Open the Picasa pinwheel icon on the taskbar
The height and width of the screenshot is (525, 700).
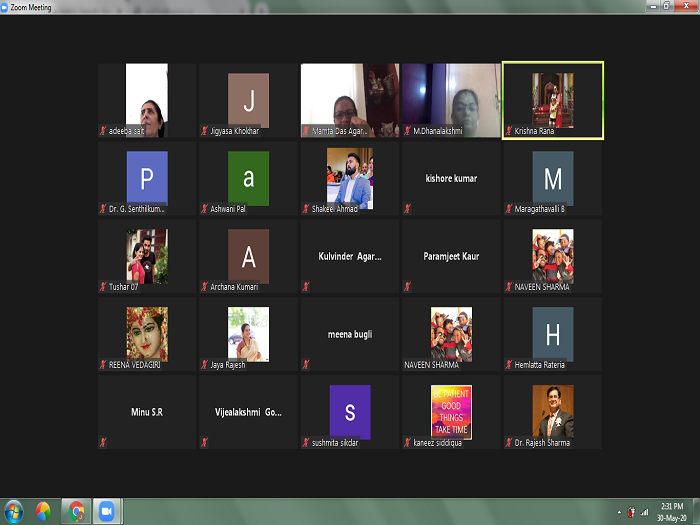click(x=43, y=512)
